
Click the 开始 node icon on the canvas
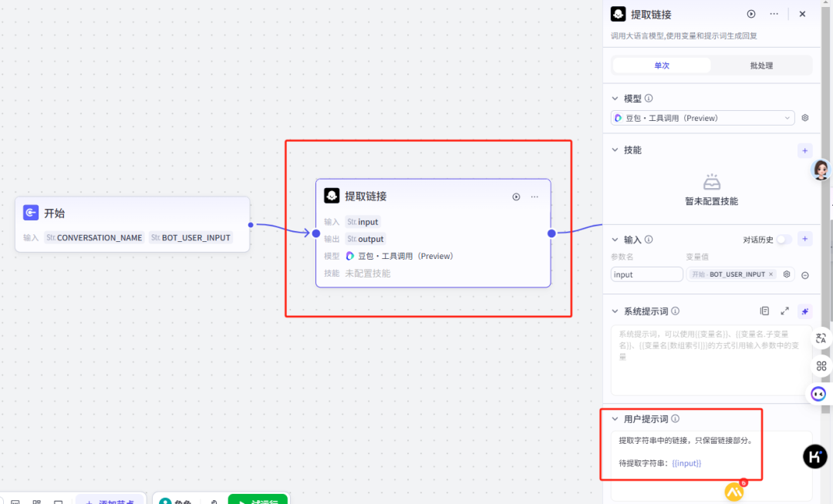click(x=31, y=213)
